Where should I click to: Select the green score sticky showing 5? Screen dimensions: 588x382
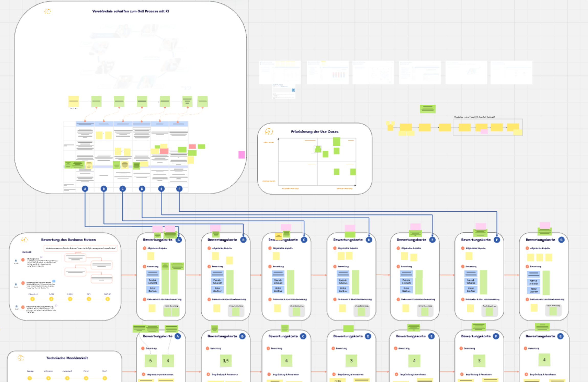(150, 361)
